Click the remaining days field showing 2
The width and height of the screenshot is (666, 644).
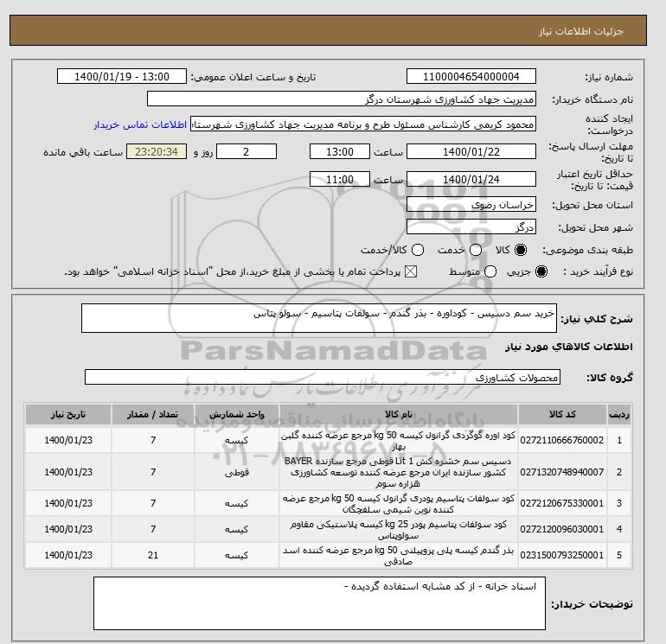tap(247, 151)
